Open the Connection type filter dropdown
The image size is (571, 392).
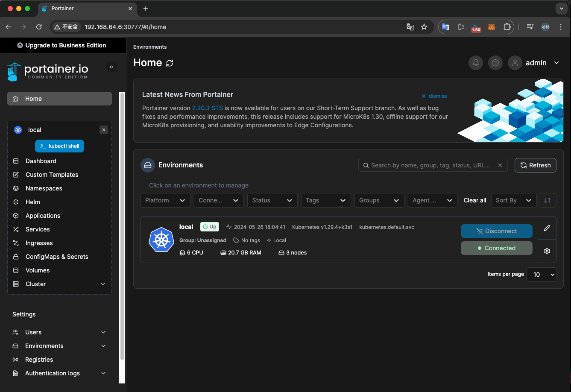pos(219,200)
